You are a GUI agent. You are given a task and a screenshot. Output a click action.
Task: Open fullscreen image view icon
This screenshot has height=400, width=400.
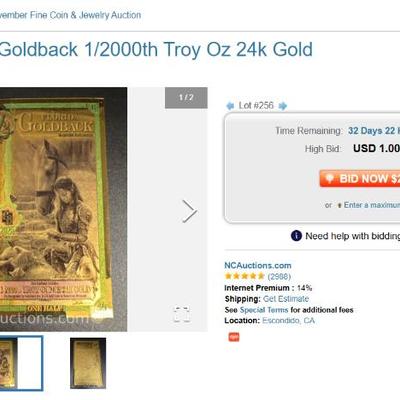coord(182,314)
